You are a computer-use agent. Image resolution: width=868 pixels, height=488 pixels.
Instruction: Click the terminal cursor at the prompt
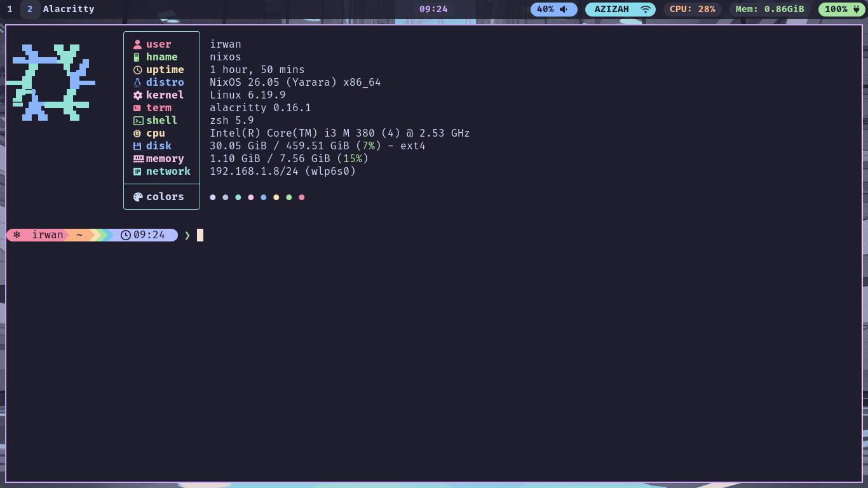pyautogui.click(x=200, y=235)
